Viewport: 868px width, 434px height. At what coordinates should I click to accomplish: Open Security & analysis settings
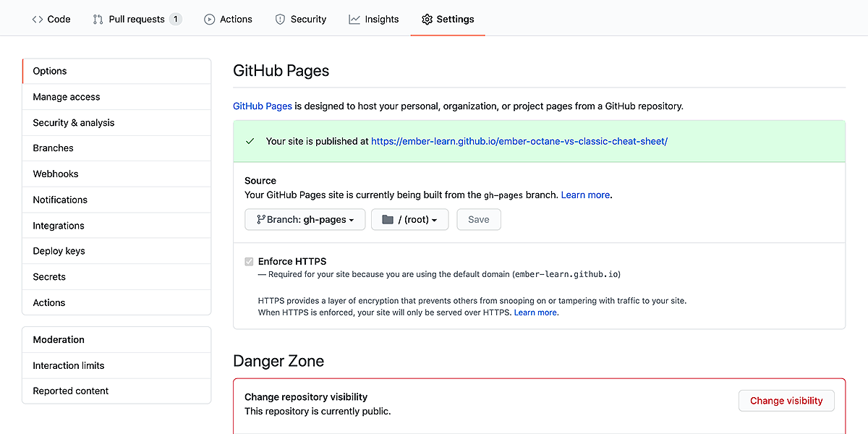pos(116,123)
